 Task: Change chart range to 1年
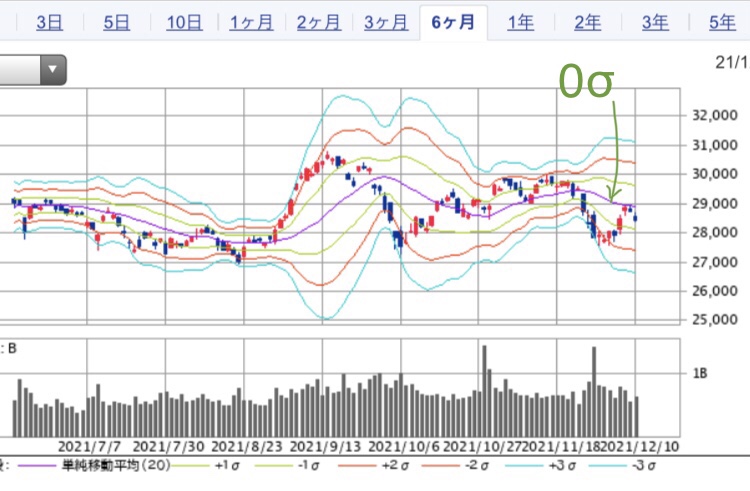[520, 22]
